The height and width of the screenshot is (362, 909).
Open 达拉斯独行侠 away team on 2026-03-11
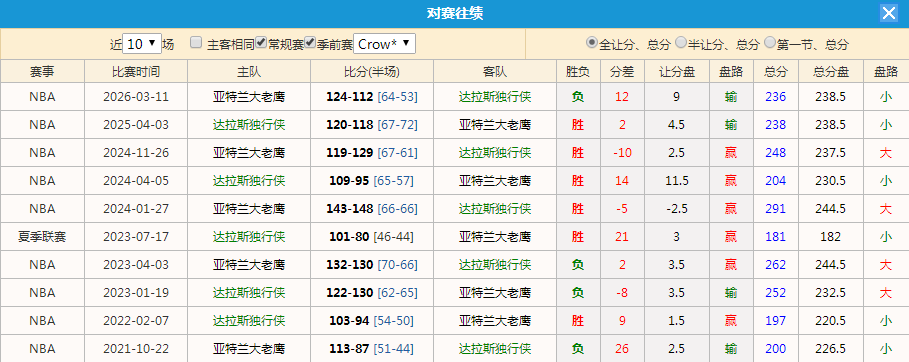(x=495, y=97)
